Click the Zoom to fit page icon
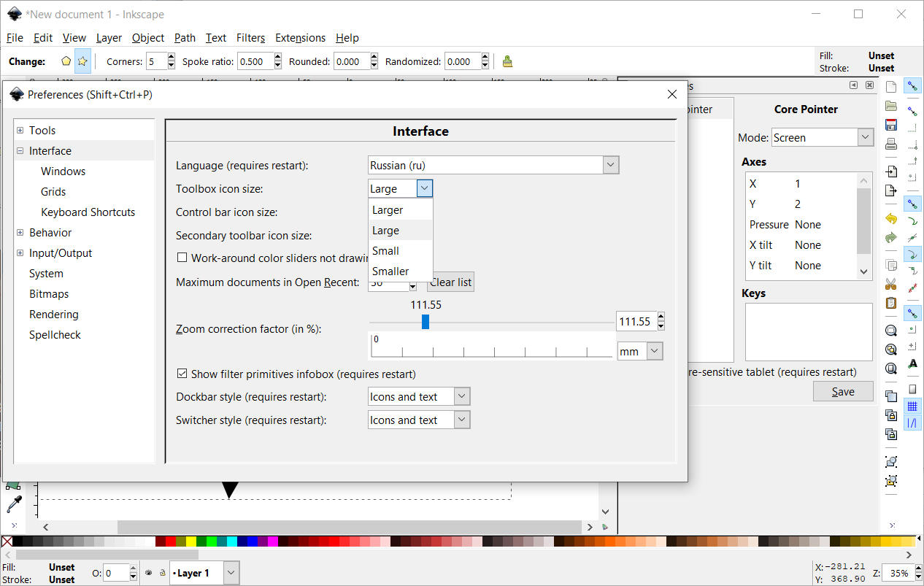The height and width of the screenshot is (586, 924). pyautogui.click(x=890, y=369)
